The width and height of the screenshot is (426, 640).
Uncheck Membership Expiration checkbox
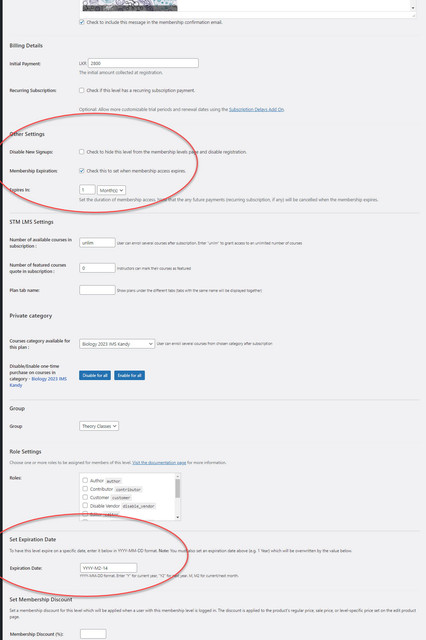click(x=82, y=171)
